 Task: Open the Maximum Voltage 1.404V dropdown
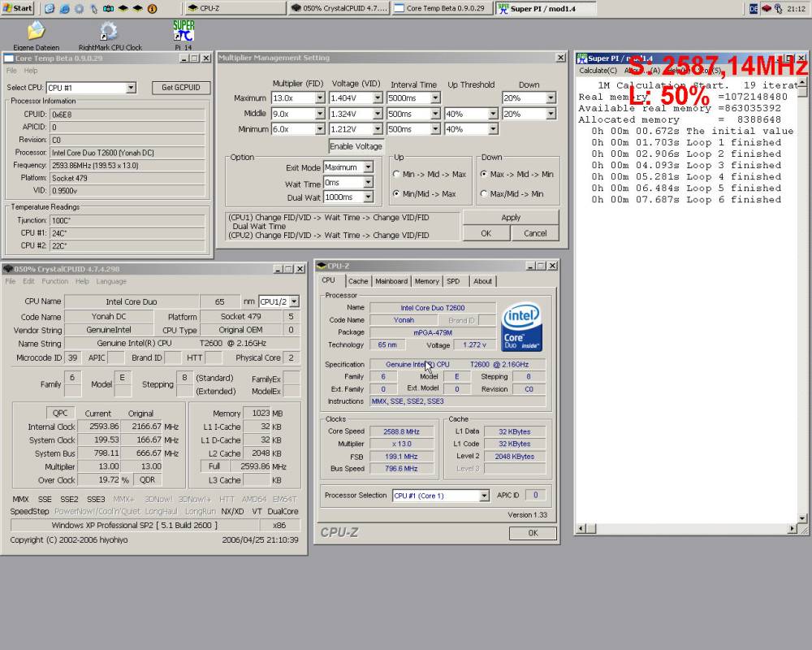(378, 97)
